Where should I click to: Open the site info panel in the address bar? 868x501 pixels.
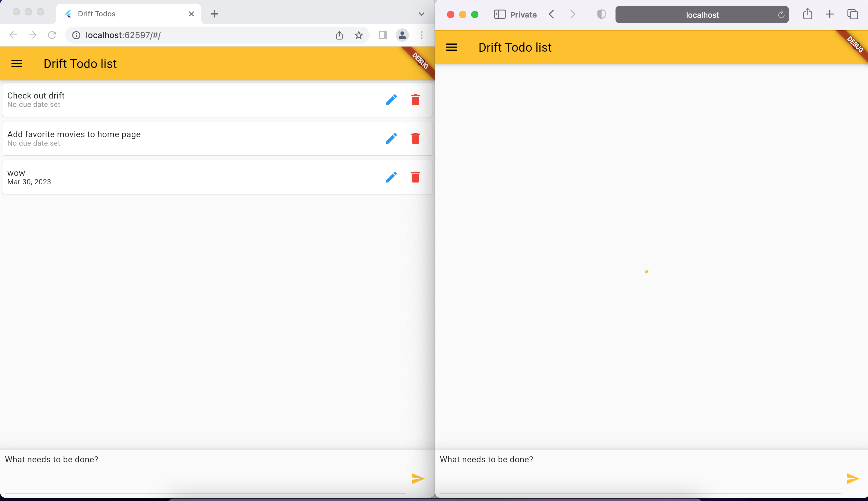point(76,35)
